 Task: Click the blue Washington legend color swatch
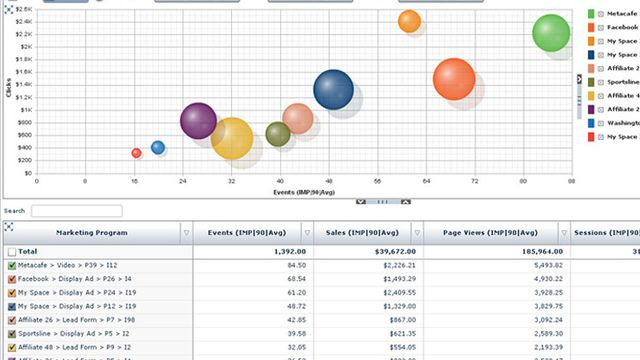click(591, 123)
